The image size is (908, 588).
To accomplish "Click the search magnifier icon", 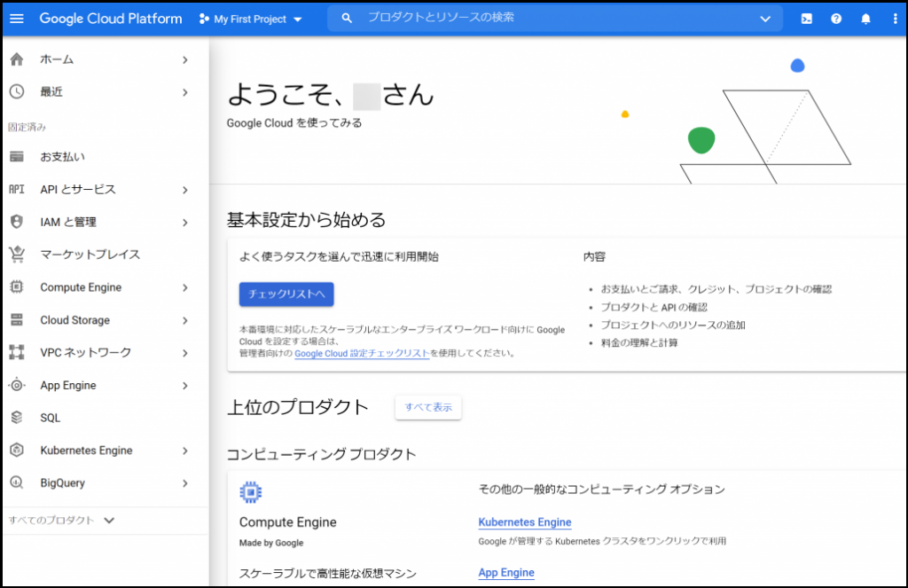I will pyautogui.click(x=347, y=18).
